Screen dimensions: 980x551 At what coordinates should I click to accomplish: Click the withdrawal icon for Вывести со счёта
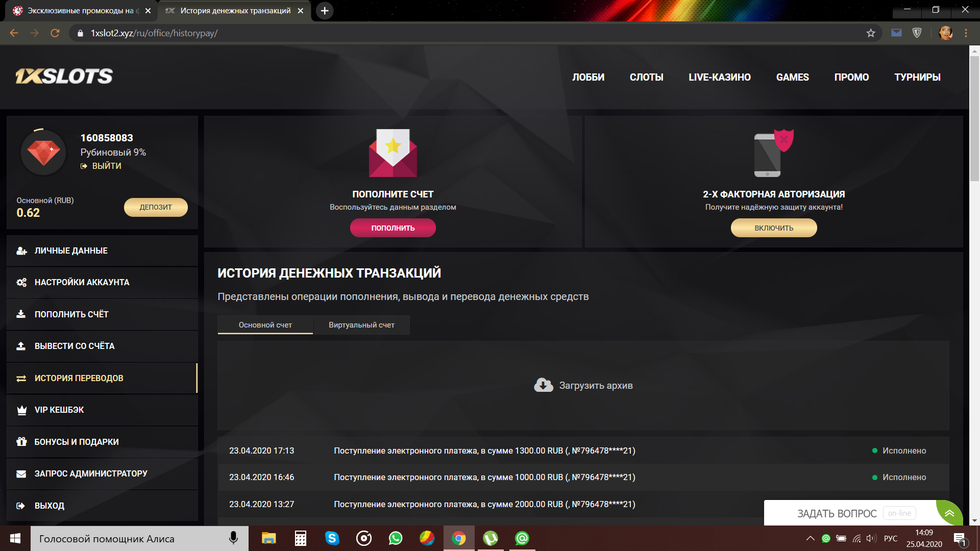(20, 346)
